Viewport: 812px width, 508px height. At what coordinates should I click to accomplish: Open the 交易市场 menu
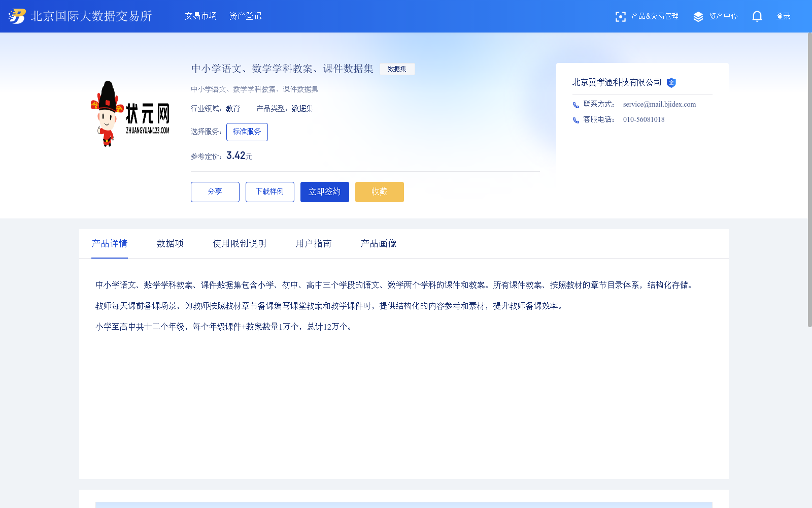click(x=201, y=16)
